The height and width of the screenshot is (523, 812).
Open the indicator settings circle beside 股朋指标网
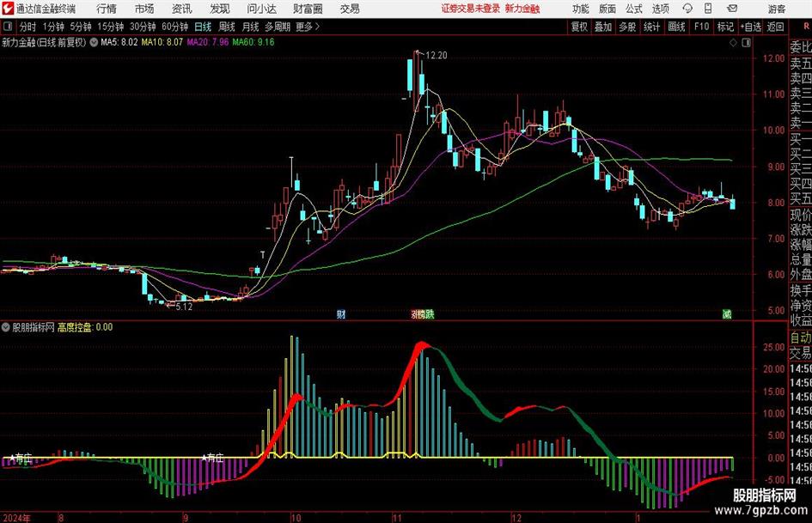(6, 327)
